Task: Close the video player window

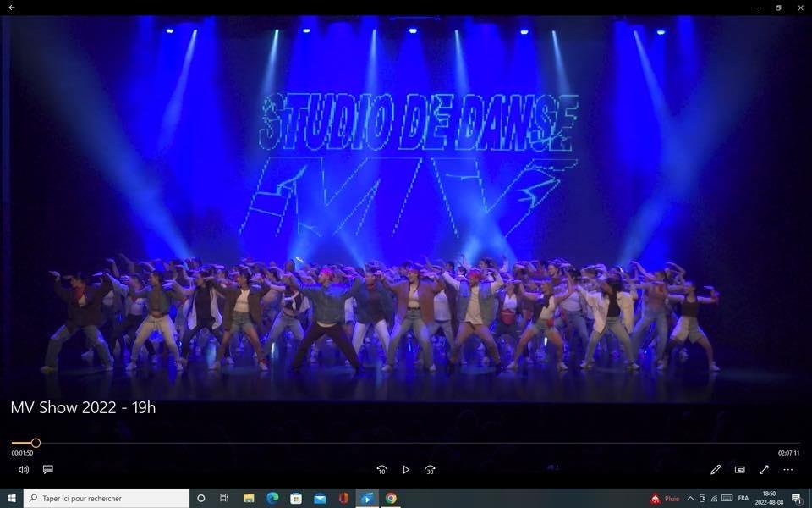Action: [801, 8]
